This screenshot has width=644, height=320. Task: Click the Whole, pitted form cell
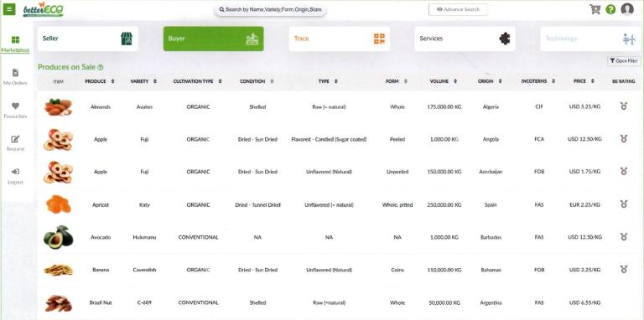(x=397, y=204)
